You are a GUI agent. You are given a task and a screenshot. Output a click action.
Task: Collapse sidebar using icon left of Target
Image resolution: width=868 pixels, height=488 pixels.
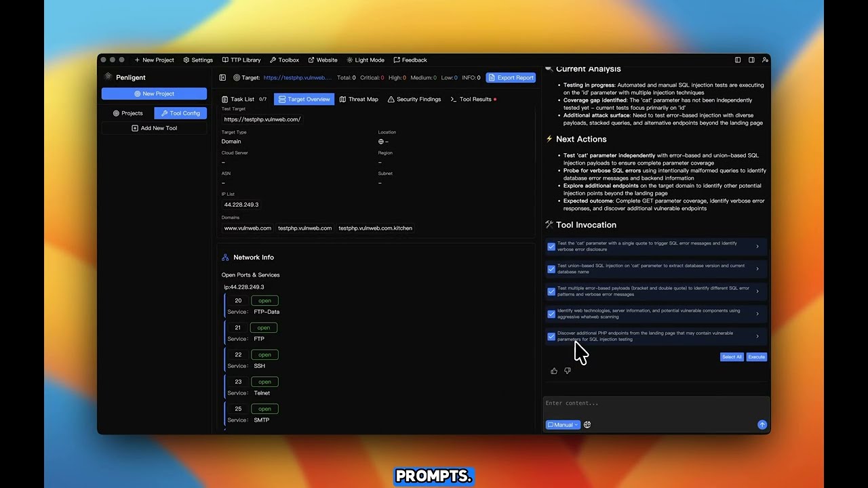pyautogui.click(x=222, y=78)
